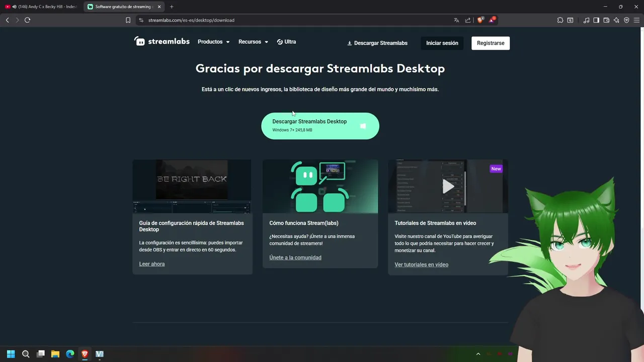Open a new tab with the plus button
The height and width of the screenshot is (362, 644).
172,7
